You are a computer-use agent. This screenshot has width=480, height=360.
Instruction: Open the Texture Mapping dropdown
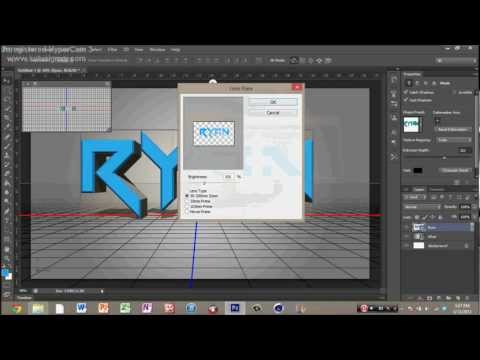(x=454, y=140)
